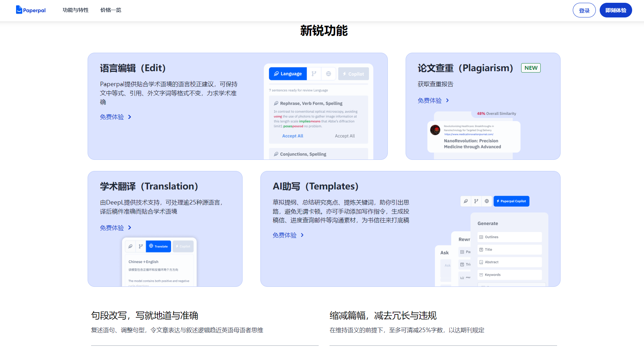Click the NanoRevolution article title
This screenshot has height=351, width=644.
pos(472,144)
